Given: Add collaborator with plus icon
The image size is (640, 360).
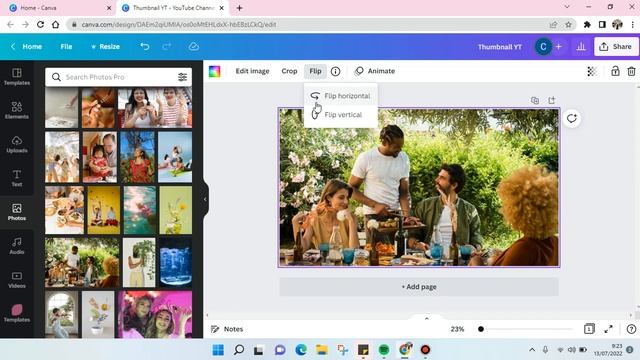Looking at the screenshot, I should [x=558, y=47].
